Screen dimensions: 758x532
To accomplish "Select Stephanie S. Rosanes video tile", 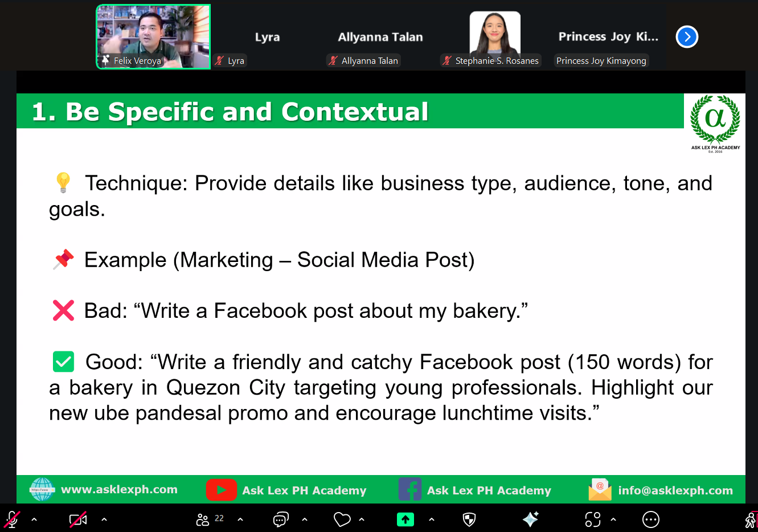I will (x=494, y=37).
